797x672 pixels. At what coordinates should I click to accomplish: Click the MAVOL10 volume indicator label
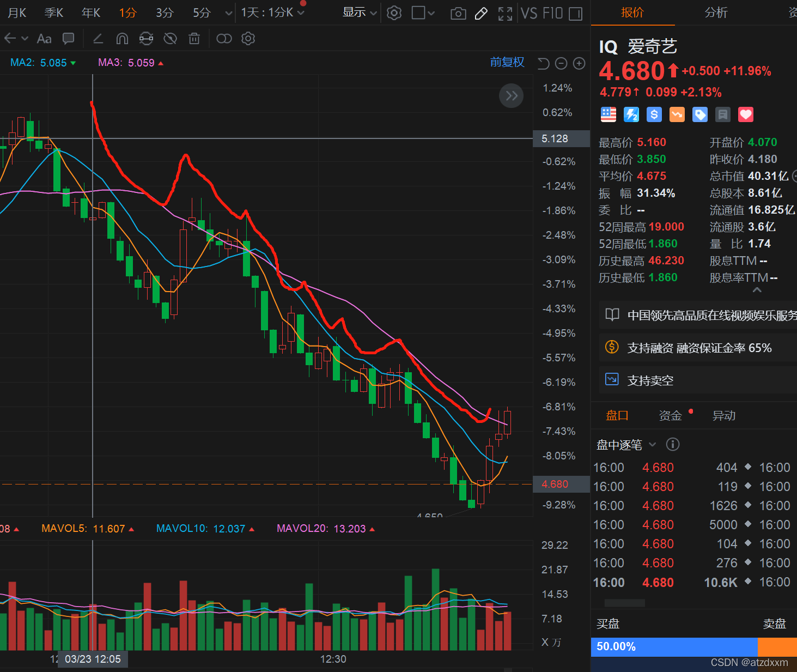pyautogui.click(x=205, y=529)
